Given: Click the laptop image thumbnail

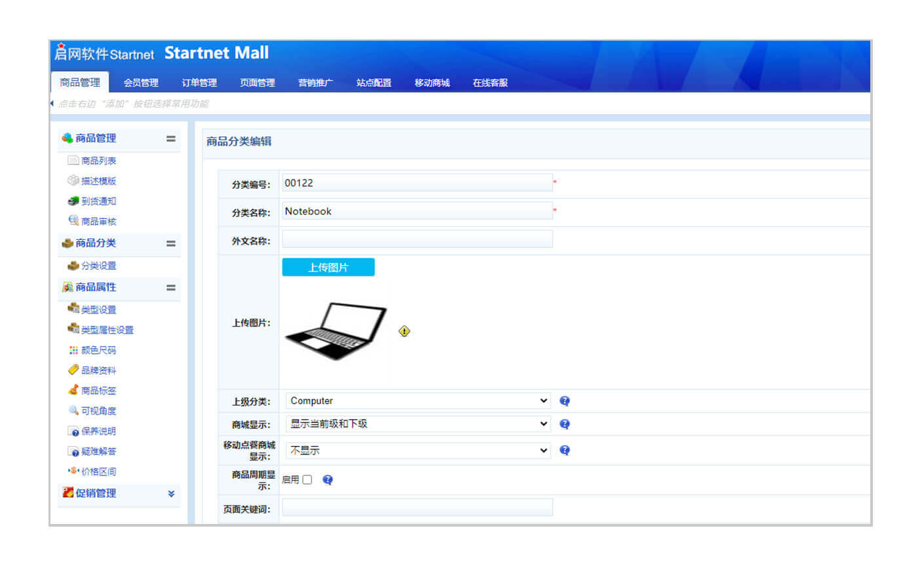Looking at the screenshot, I should [336, 331].
